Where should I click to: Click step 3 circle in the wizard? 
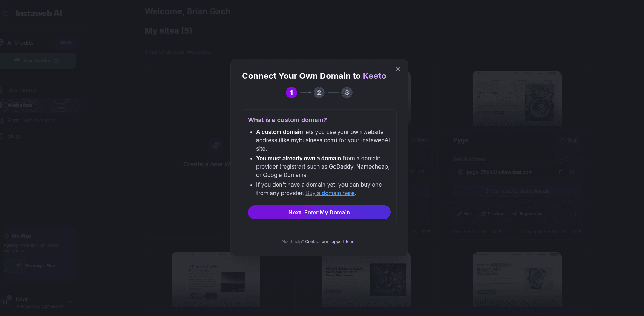click(347, 92)
